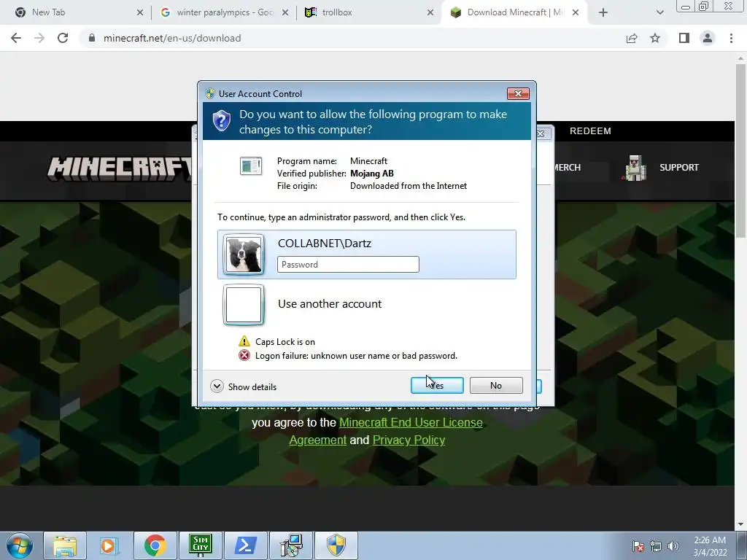The width and height of the screenshot is (747, 560).
Task: Click the address bar lock icon
Action: coord(92,38)
